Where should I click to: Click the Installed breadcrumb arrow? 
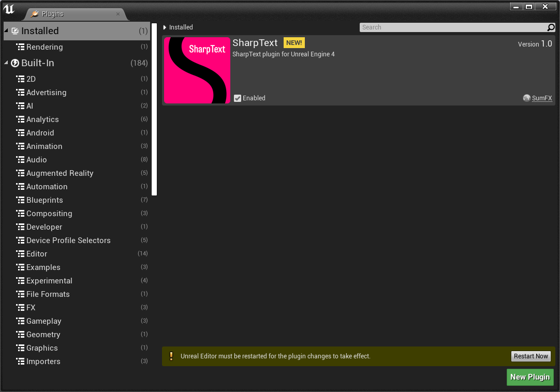(165, 27)
